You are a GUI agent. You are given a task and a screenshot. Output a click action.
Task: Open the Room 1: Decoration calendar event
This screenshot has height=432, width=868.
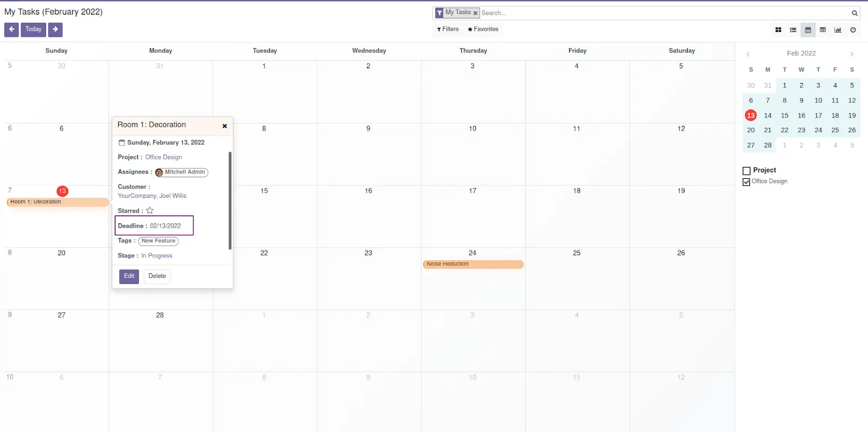coord(57,202)
